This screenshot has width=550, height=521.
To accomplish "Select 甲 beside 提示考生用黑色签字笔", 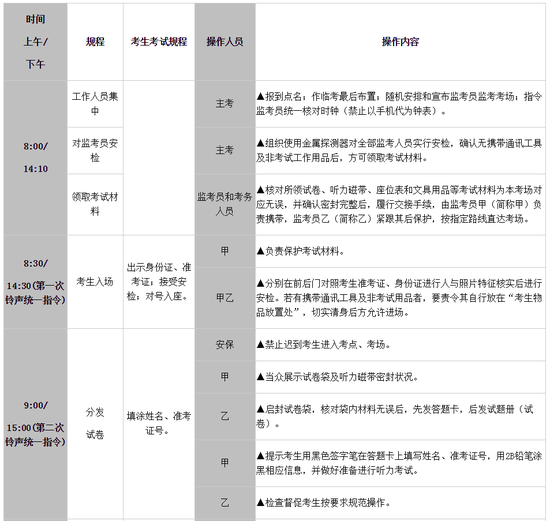I will click(x=225, y=463).
